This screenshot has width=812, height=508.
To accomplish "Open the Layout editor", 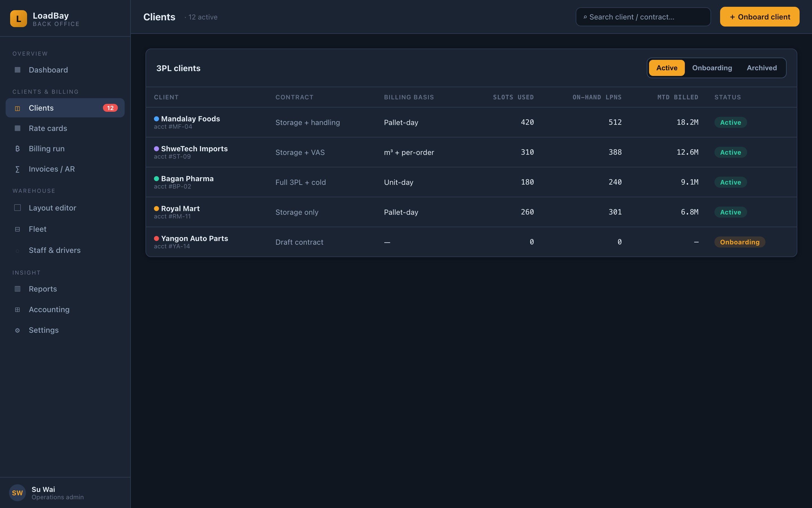I will (x=65, y=208).
